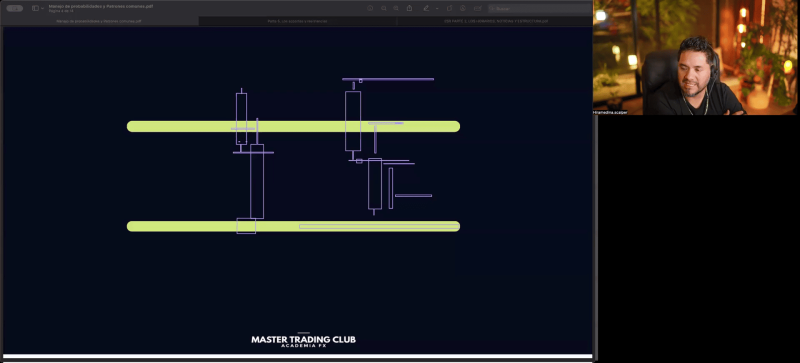Image resolution: width=800 pixels, height=363 pixels.
Task: Click the presenter webcam video thumbnail
Action: pyautogui.click(x=695, y=58)
